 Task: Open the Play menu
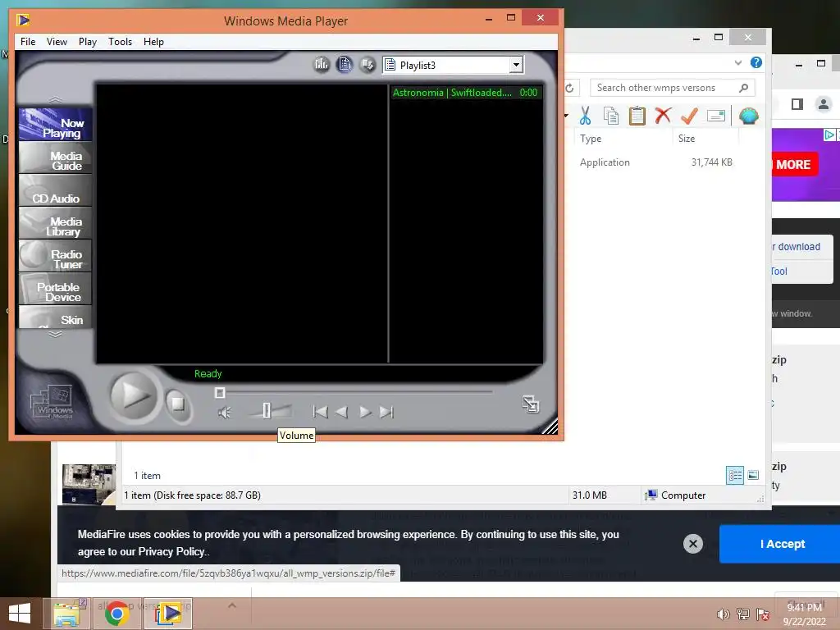87,42
